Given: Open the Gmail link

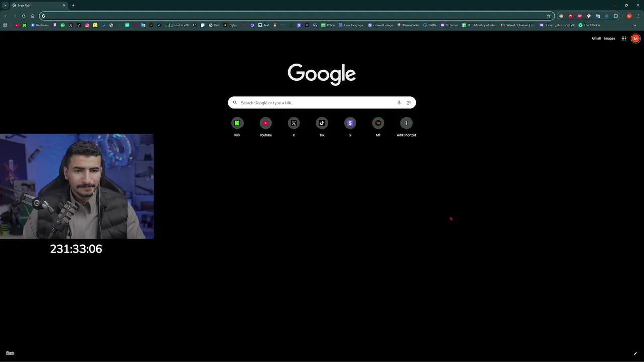Looking at the screenshot, I should click(x=596, y=38).
